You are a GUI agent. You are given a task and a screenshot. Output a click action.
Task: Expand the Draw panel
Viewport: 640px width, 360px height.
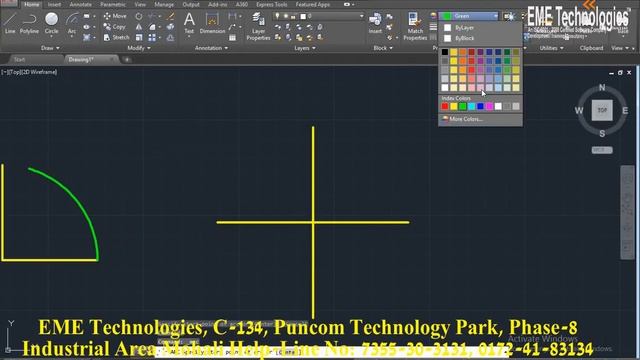(50, 48)
